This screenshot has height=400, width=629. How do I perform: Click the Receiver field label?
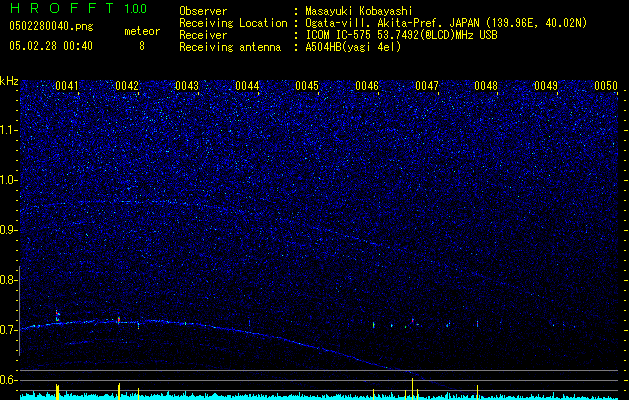[x=203, y=35]
